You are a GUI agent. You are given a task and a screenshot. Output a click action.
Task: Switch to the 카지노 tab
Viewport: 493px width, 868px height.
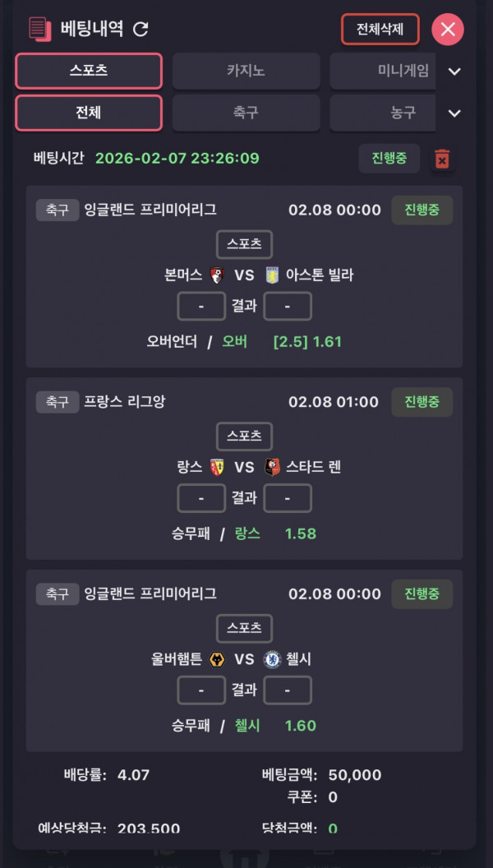pos(246,71)
